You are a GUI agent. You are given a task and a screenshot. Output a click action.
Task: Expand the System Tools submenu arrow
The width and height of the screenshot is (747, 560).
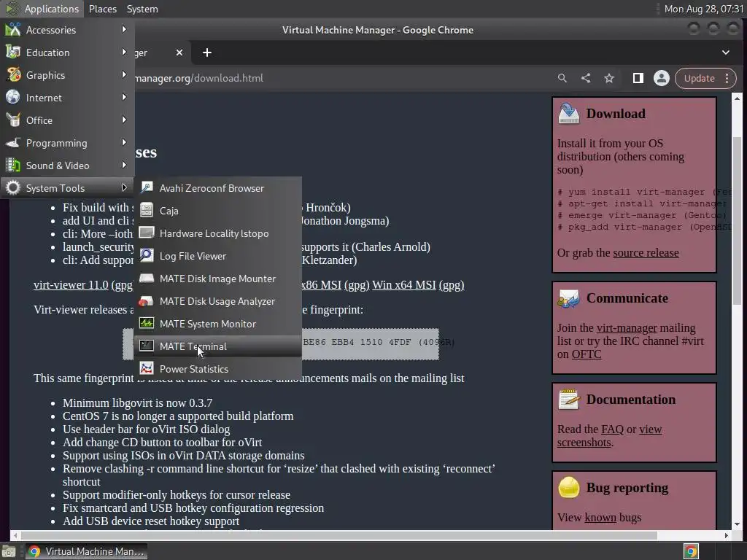[x=124, y=187]
